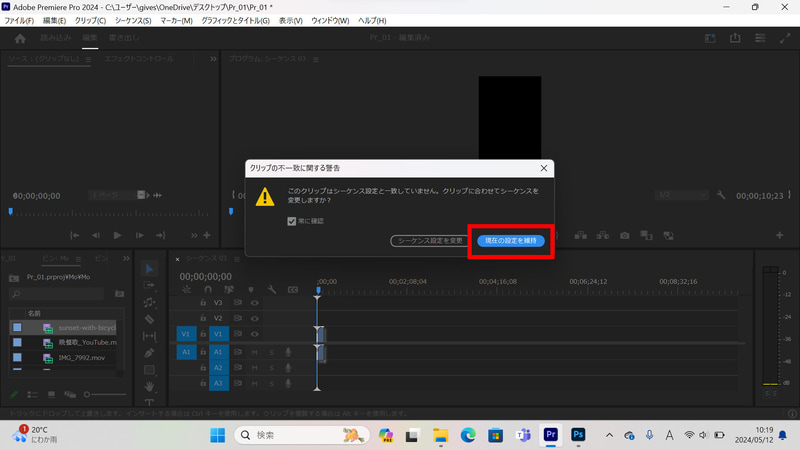This screenshot has height=450, width=800.
Task: Open the timeline sequence panel menu
Action: [237, 259]
